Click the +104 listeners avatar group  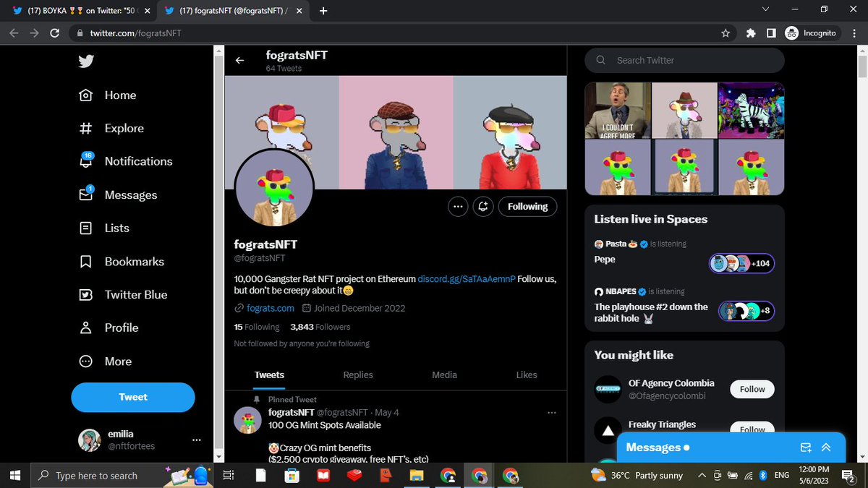(741, 264)
